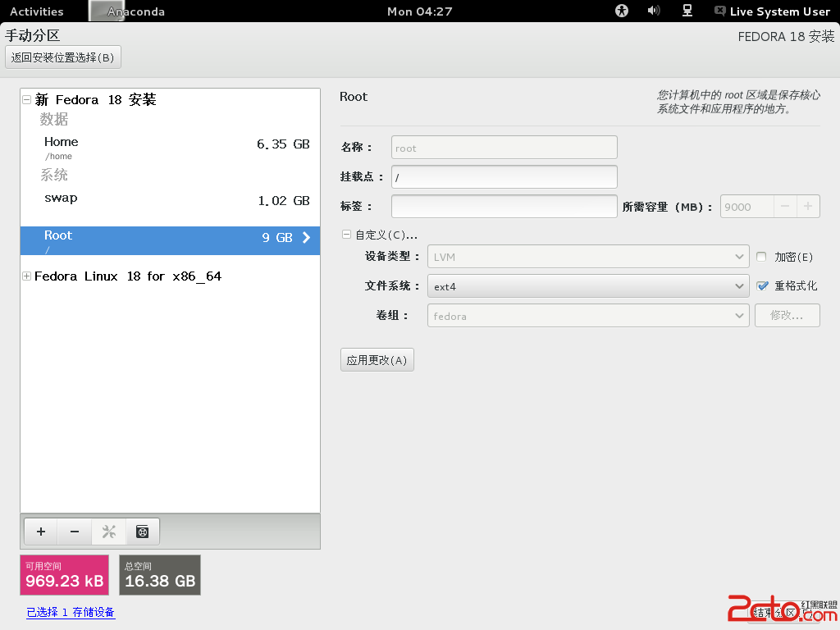Open the 设备类型 LVM dropdown
This screenshot has width=840, height=630.
[x=587, y=257]
